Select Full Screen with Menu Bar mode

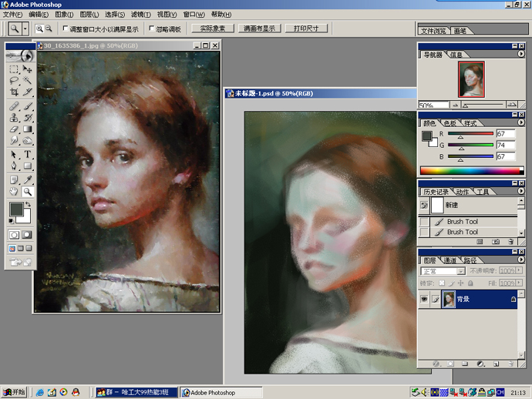20,249
